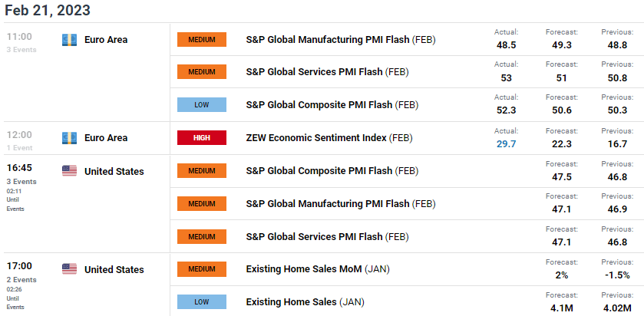Open Euro Area S&P Global Manufacturing PMI Flash

click(341, 40)
